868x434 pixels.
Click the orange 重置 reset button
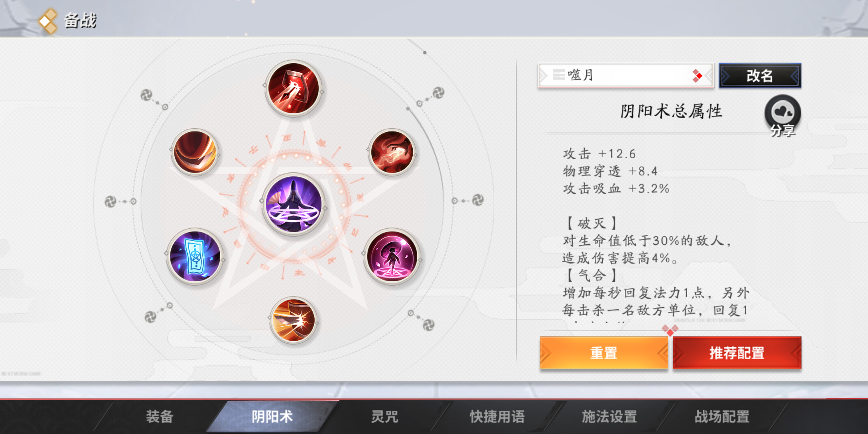pyautogui.click(x=604, y=353)
